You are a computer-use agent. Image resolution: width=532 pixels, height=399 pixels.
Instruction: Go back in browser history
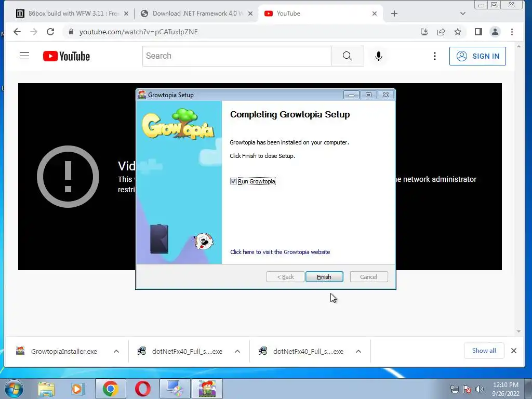(x=17, y=32)
